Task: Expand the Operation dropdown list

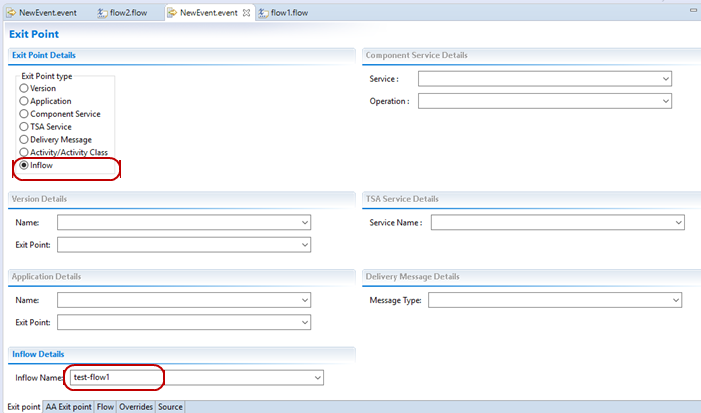Action: point(665,101)
